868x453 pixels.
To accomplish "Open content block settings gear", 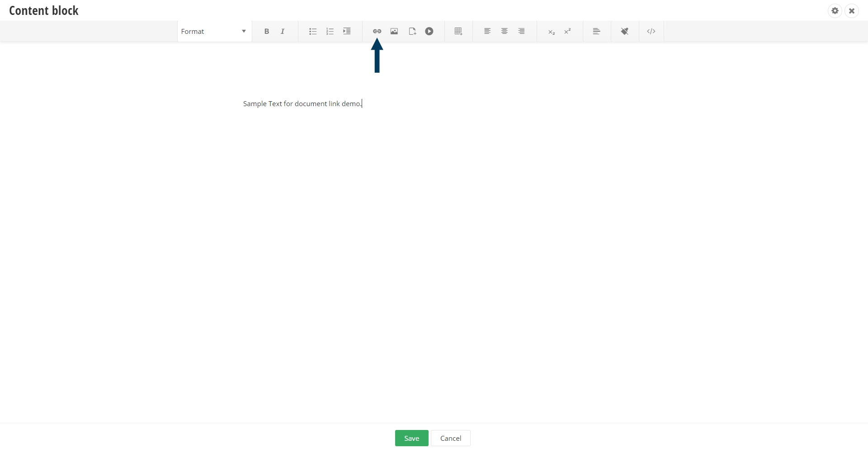I will click(835, 11).
